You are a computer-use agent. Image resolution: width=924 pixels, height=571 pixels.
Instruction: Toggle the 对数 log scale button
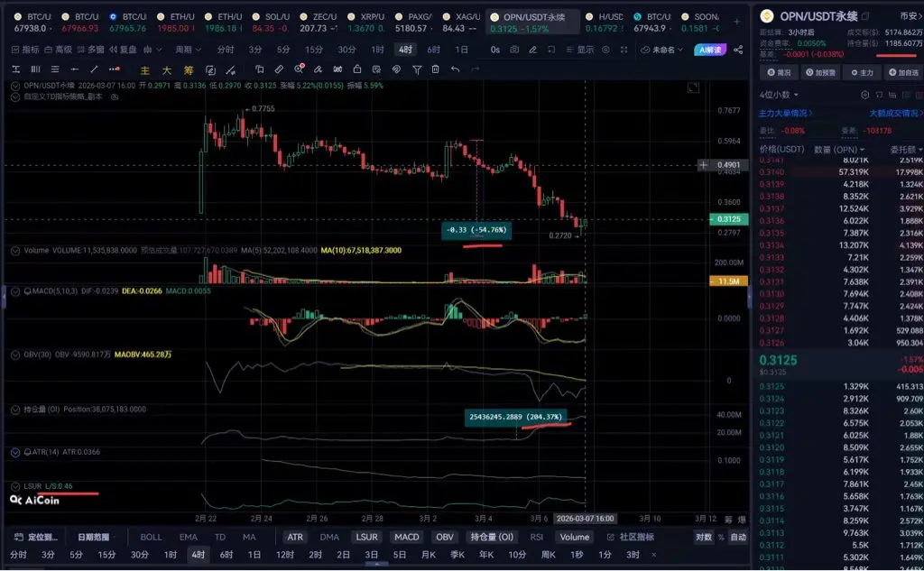tap(704, 538)
